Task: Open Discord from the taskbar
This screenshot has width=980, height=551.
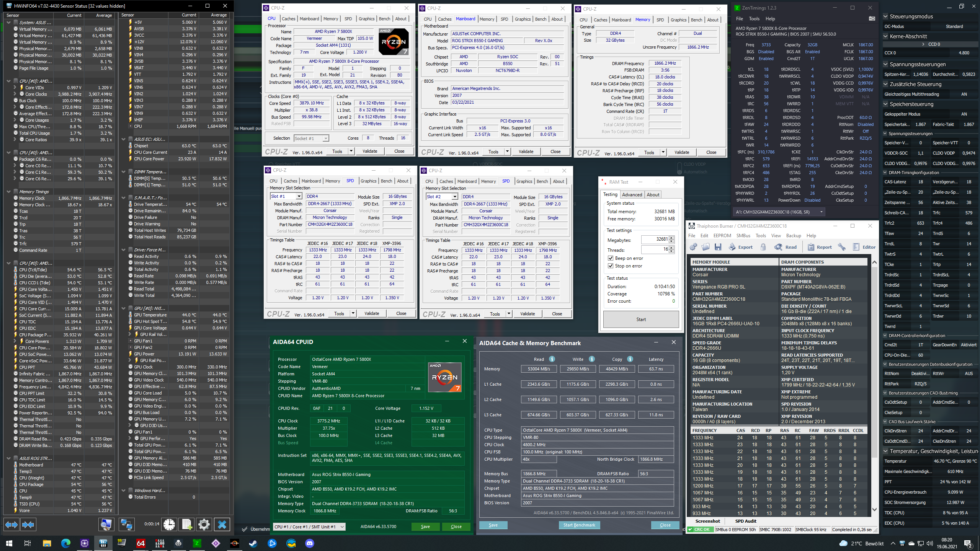Action: point(310,543)
